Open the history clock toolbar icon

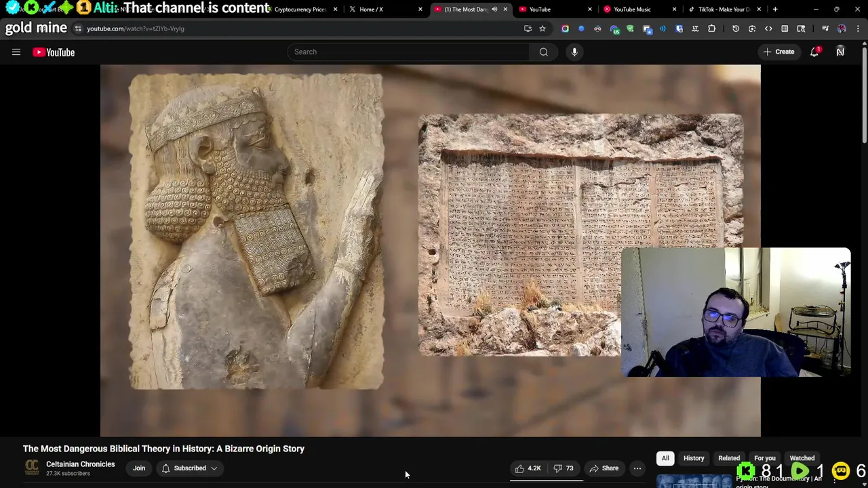point(736,28)
